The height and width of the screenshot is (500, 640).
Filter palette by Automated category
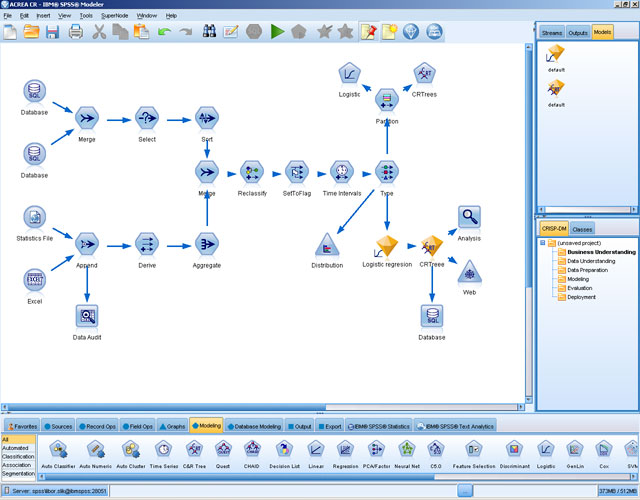[18, 448]
